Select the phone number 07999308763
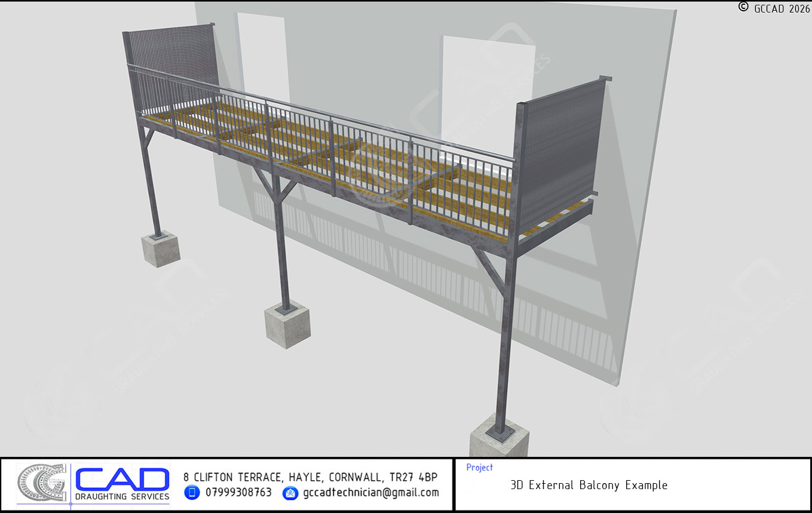 pyautogui.click(x=238, y=493)
